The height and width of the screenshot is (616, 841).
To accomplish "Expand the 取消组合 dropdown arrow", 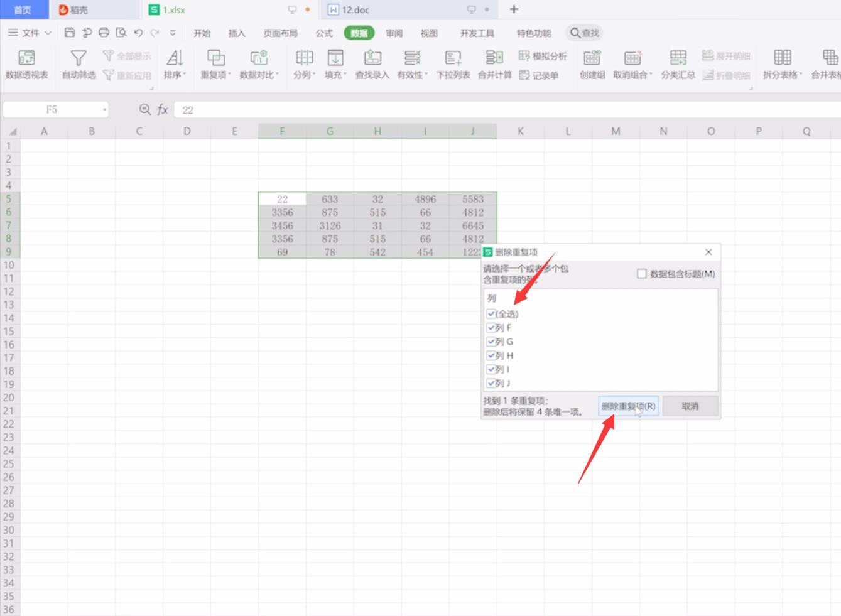I will coord(651,75).
